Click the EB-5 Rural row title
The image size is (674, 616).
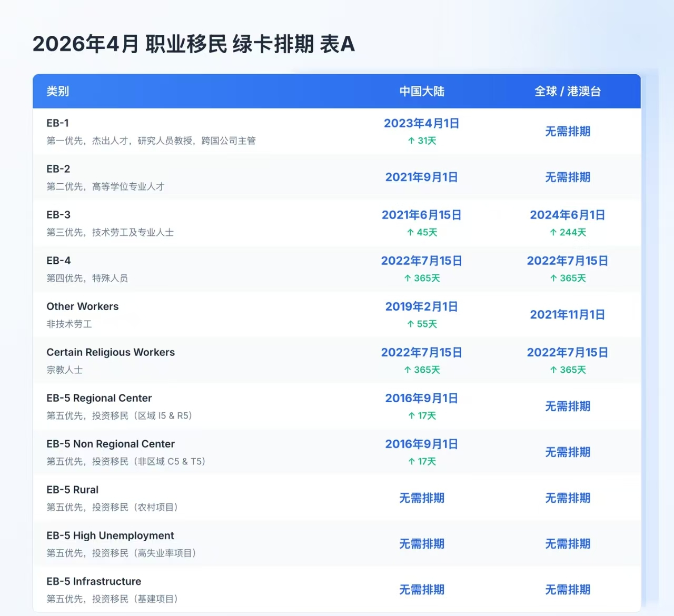point(72,490)
